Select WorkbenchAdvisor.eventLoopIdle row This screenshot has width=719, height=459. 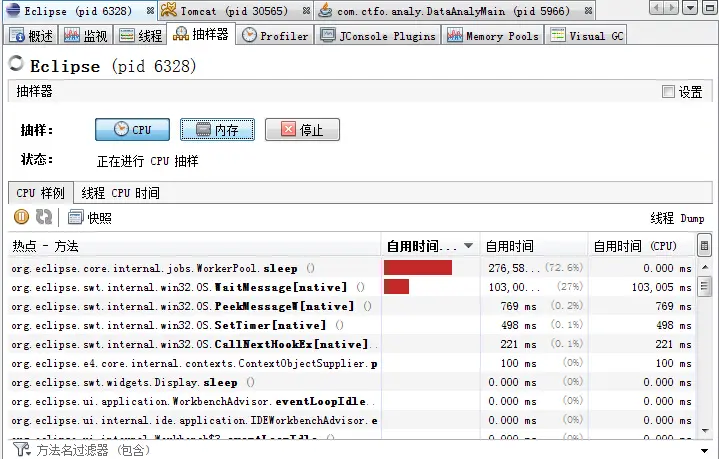coord(352,402)
